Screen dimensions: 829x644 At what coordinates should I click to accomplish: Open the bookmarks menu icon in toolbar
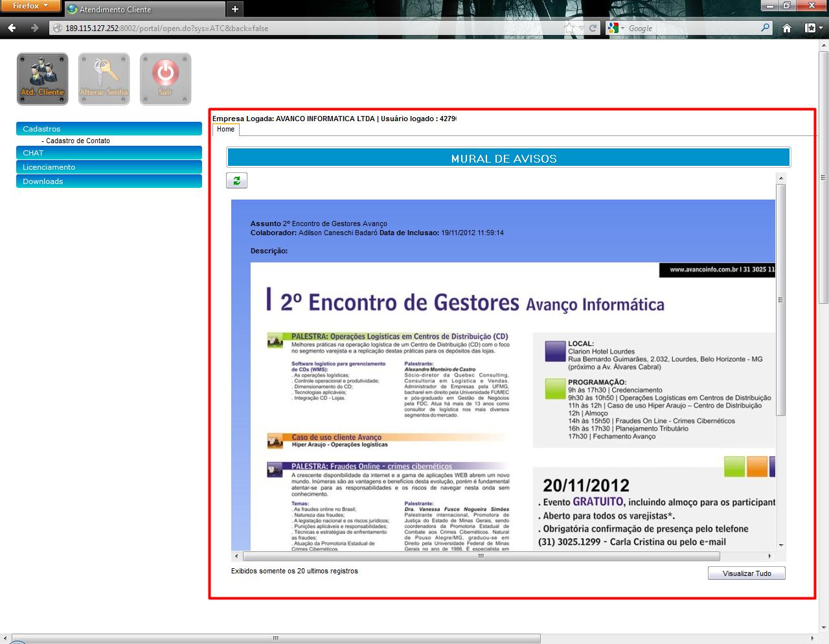pyautogui.click(x=812, y=28)
